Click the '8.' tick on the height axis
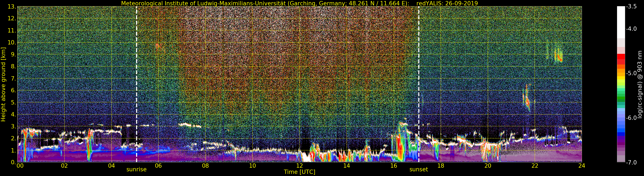 coord(13,67)
